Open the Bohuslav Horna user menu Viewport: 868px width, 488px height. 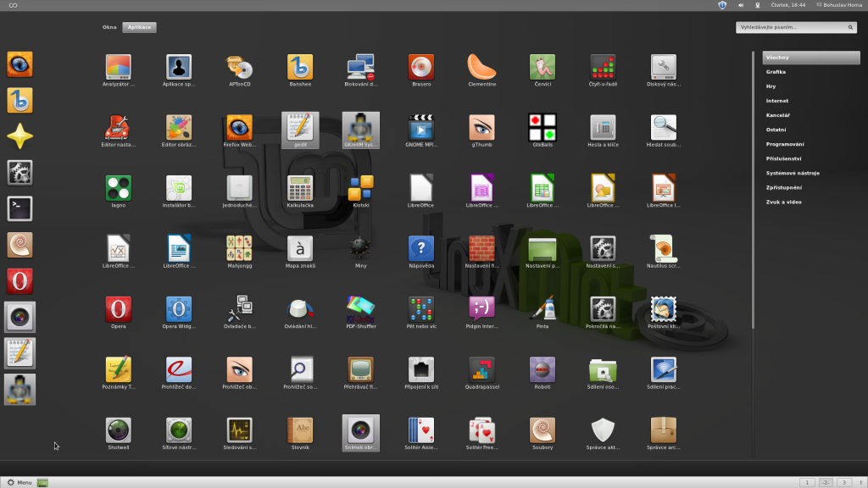[839, 5]
